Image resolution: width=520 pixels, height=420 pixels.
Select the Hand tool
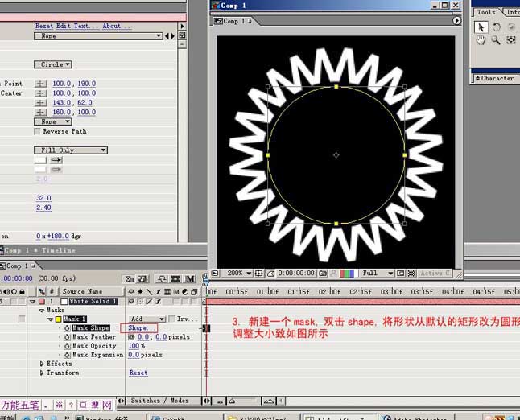tap(481, 40)
